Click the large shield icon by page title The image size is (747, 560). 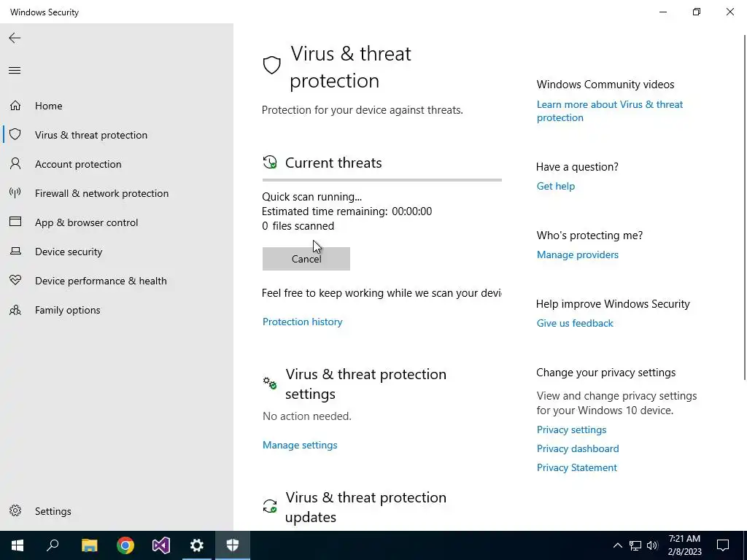click(x=271, y=65)
